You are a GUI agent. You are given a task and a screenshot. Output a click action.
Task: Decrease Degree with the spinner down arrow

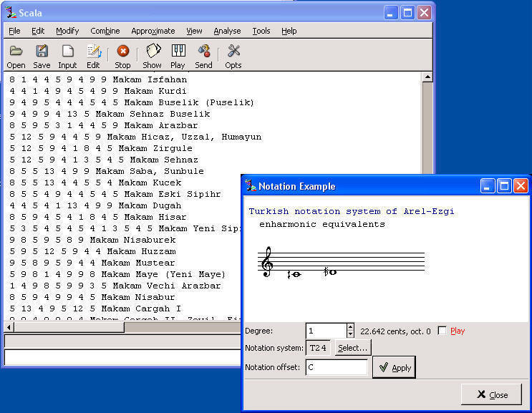click(x=350, y=334)
